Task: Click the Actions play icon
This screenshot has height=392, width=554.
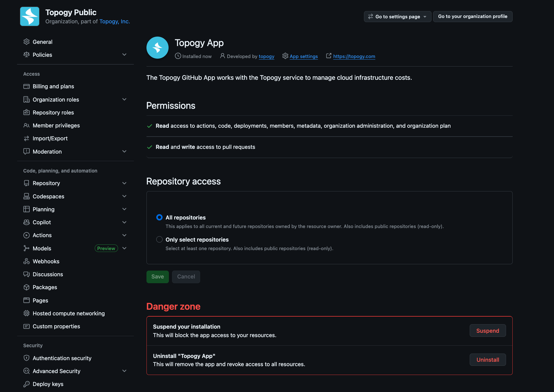Action: (27, 235)
